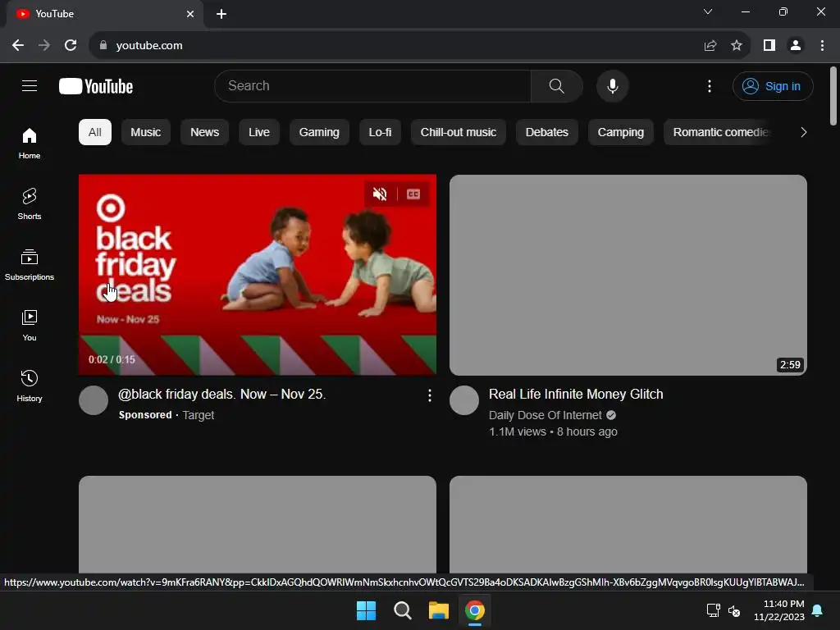Open Real Life Infinite Money Glitch thumbnail
Image resolution: width=840 pixels, height=630 pixels.
click(x=628, y=275)
